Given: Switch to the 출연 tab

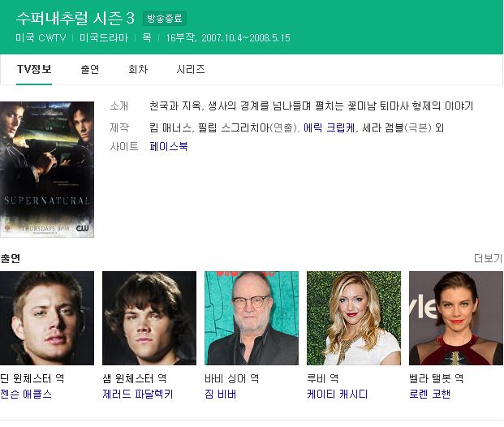Looking at the screenshot, I should tap(89, 70).
